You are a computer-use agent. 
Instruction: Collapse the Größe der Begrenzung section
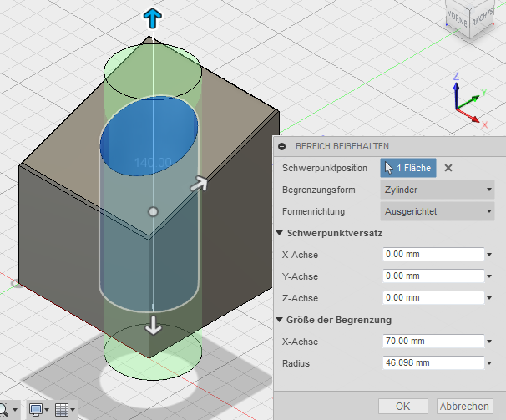[280, 320]
